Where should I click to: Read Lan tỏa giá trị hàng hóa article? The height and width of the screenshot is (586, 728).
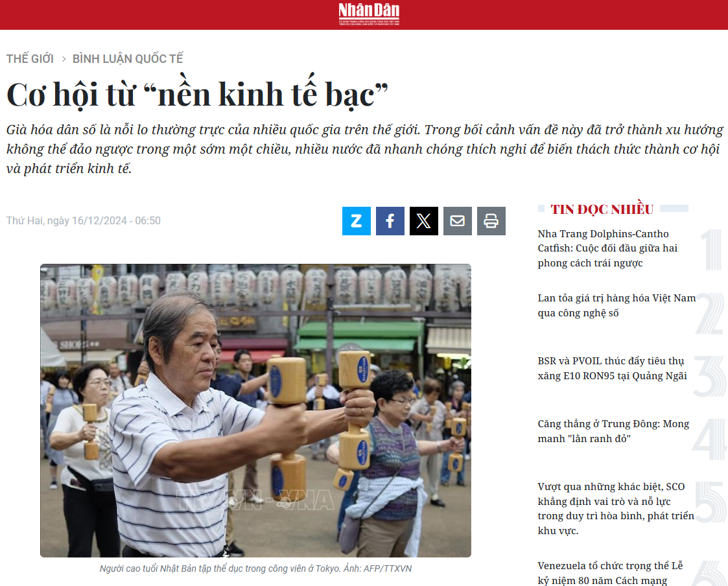[616, 305]
